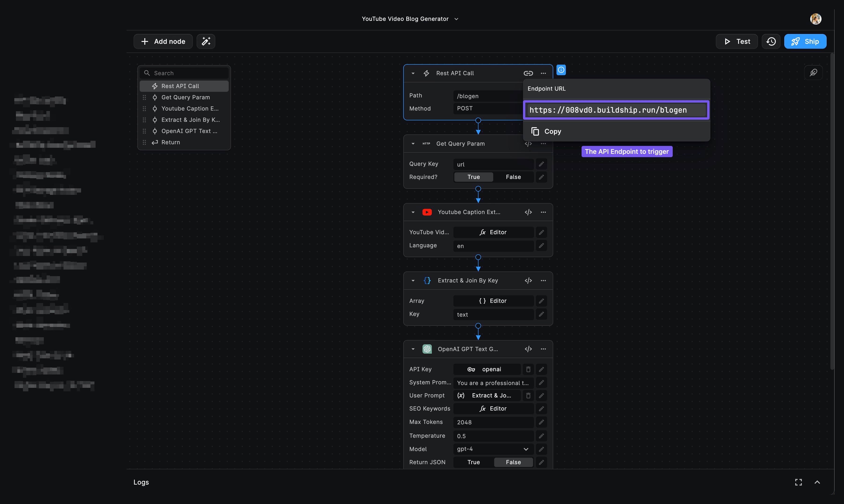View code of Youtube Caption Extractor node
The image size is (844, 504).
pyautogui.click(x=528, y=212)
